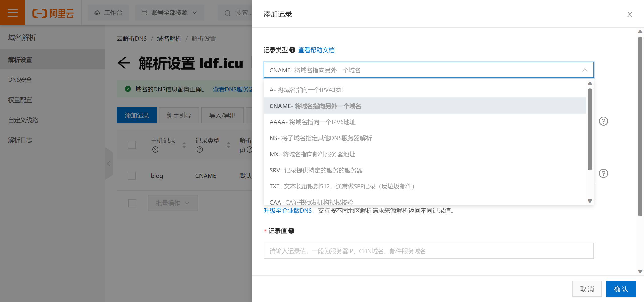644x302 pixels.
Task: Go to 域名解析 breadcrumb
Action: coord(169,38)
